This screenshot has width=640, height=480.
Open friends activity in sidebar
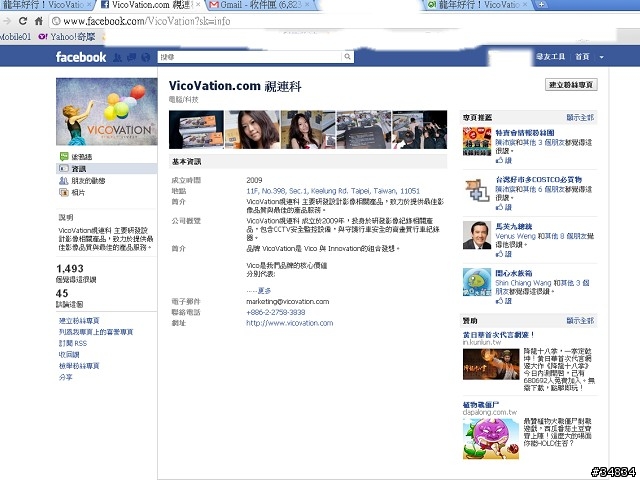click(106, 180)
